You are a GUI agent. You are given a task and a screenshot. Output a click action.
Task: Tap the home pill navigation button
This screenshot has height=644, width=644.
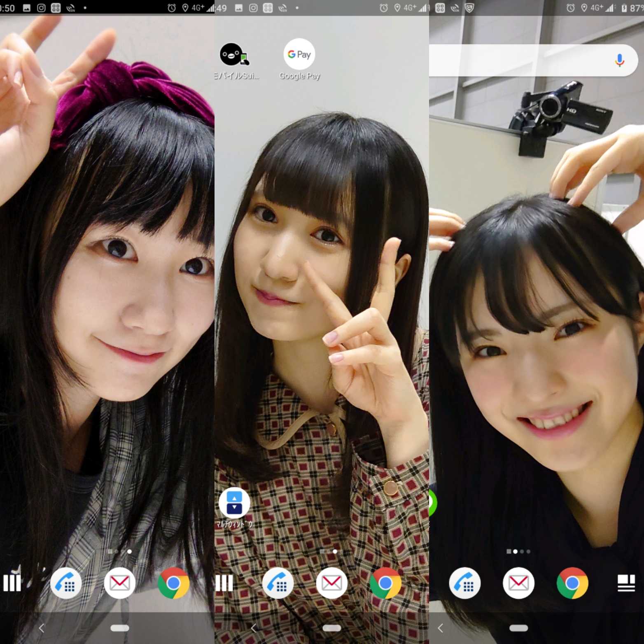[119, 628]
